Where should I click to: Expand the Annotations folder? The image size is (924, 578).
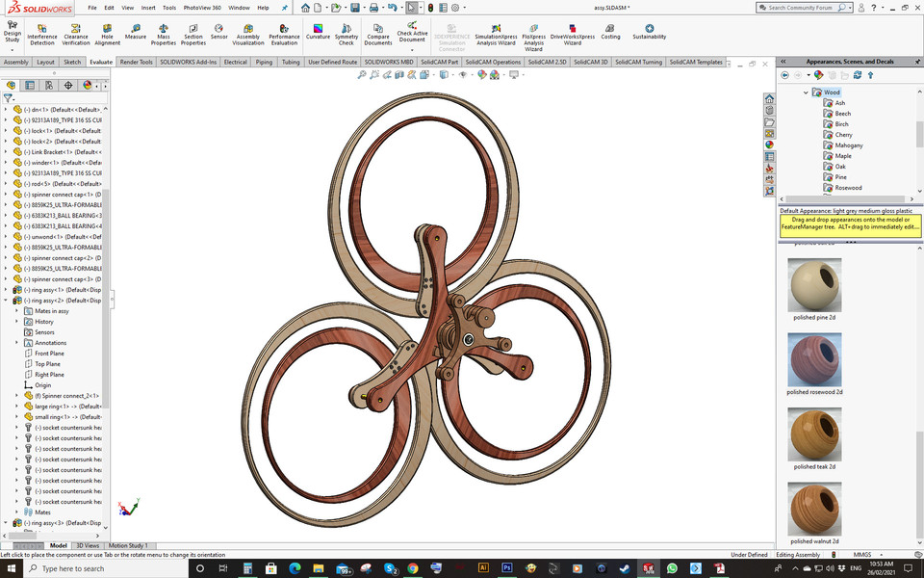[14, 342]
